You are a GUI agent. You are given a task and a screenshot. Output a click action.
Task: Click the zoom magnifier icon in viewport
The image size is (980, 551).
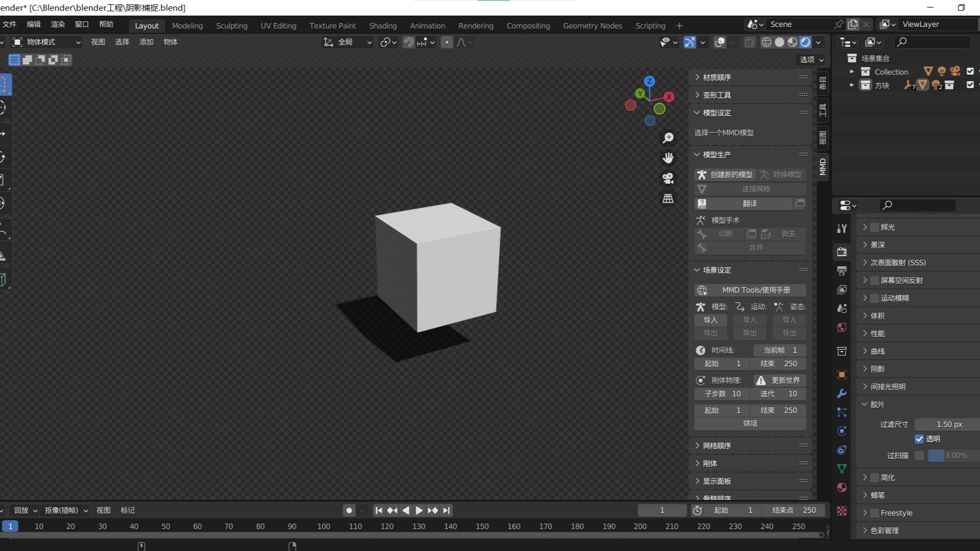tap(668, 139)
